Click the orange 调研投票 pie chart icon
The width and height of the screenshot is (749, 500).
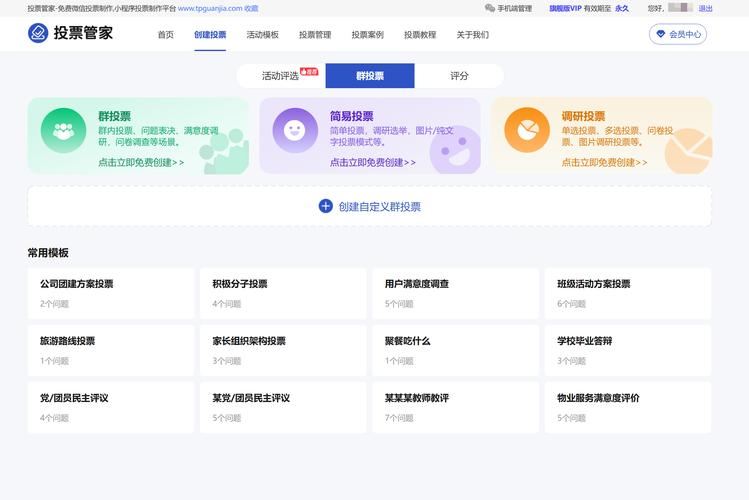(x=526, y=129)
